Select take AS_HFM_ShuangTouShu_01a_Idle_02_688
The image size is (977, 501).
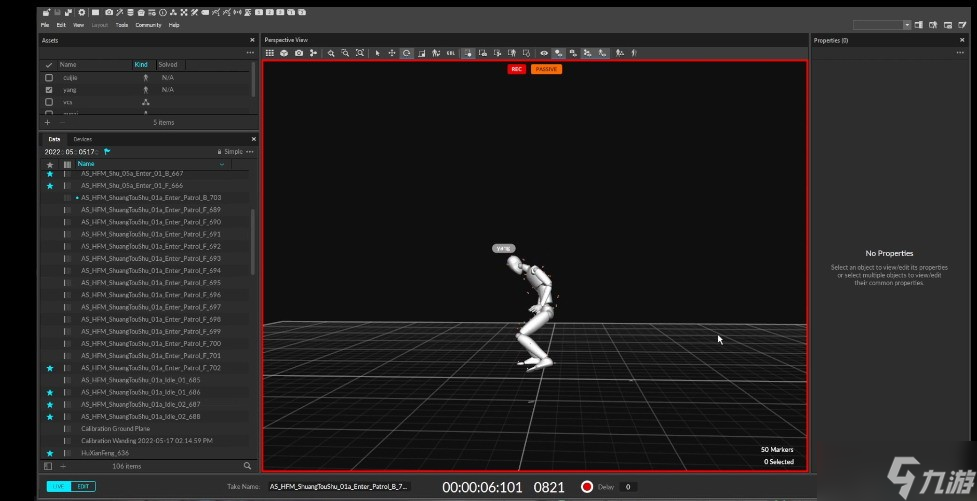coord(141,417)
